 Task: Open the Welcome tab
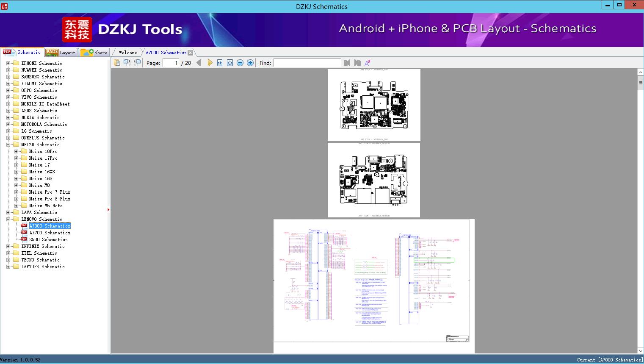(128, 53)
